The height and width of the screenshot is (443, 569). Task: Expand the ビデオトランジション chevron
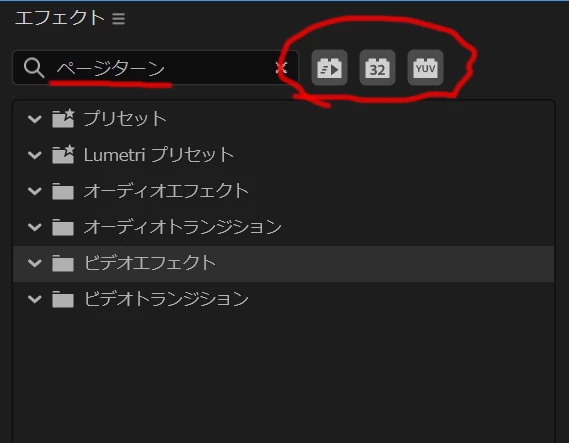34,299
